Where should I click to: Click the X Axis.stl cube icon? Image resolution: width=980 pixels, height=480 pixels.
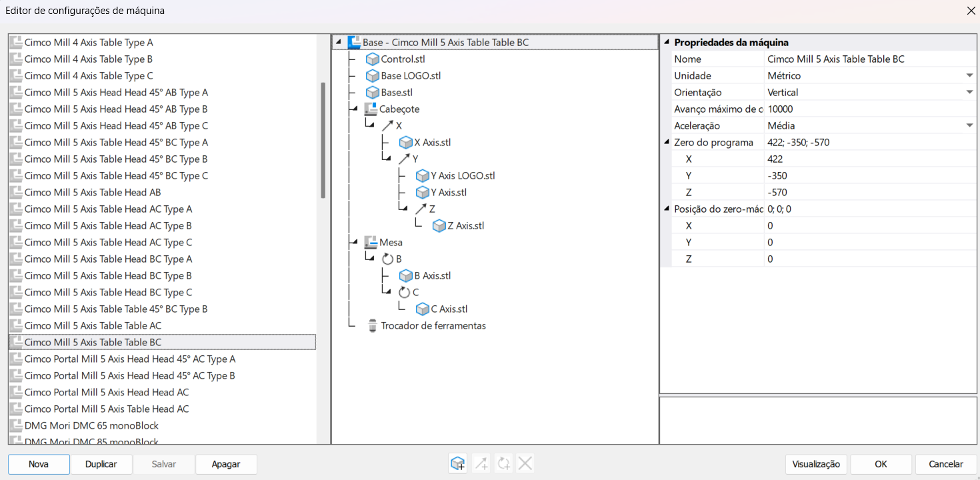click(x=406, y=143)
